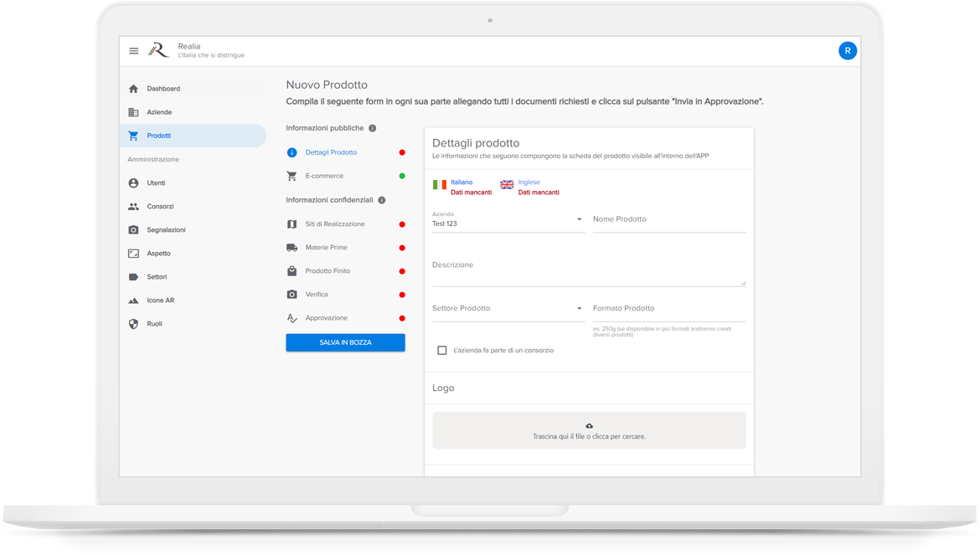Click the Nome Prodotto input field
The height and width of the screenshot is (555, 980).
click(x=668, y=220)
